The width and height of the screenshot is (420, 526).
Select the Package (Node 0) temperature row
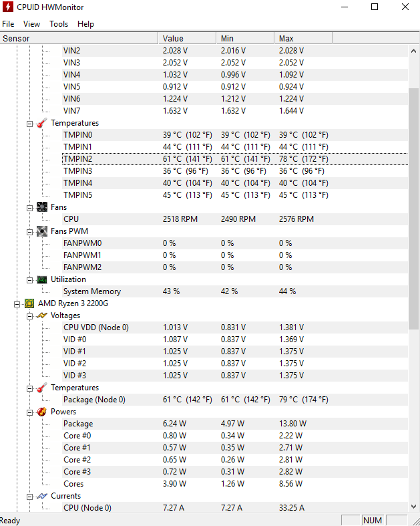pyautogui.click(x=235, y=400)
